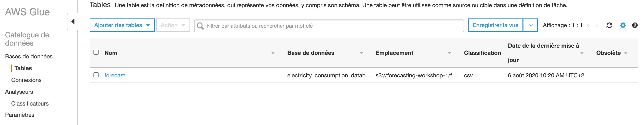Click the refresh tables icon
644x125 pixels.
point(609,25)
